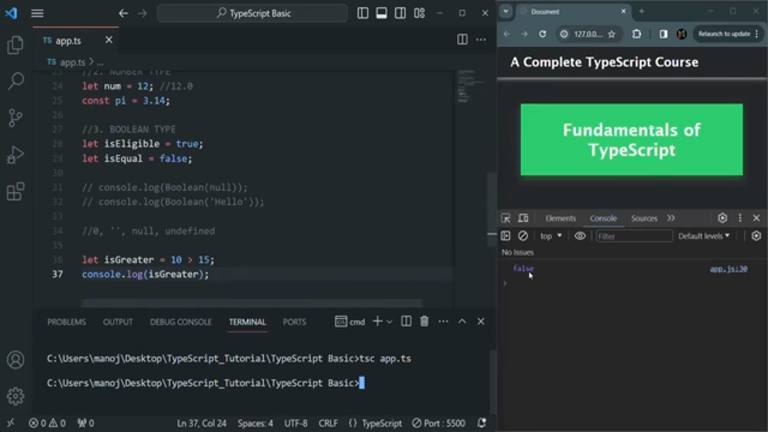Open the Run and Debug view
768x432 pixels.
(x=15, y=155)
